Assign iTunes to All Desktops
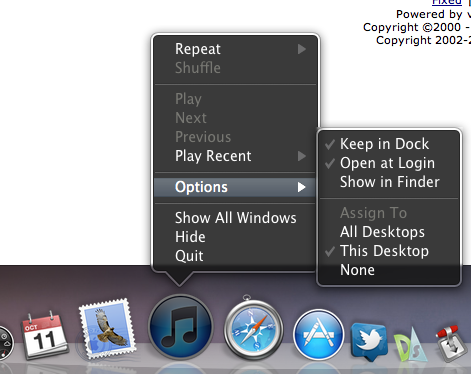The height and width of the screenshot is (374, 471). tap(389, 232)
